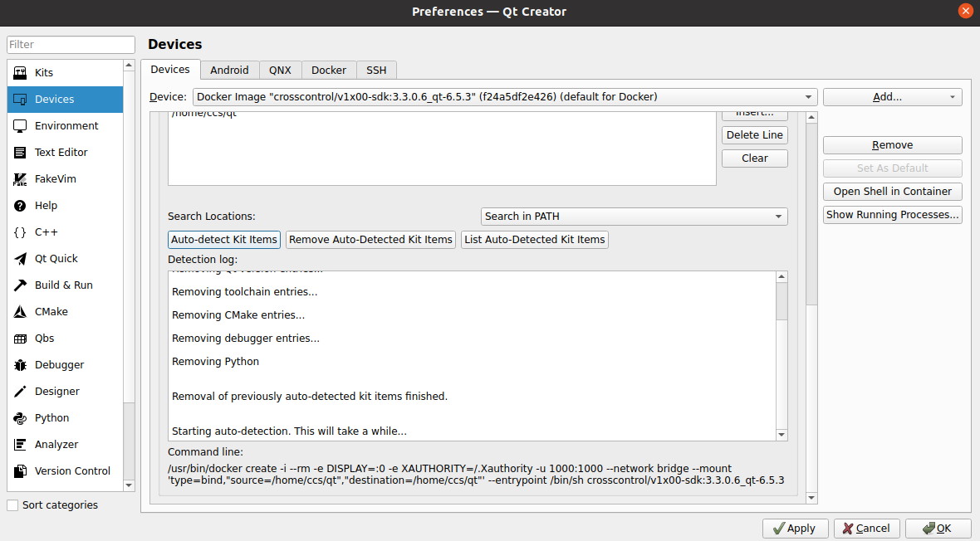Expand the Add... device dropdown button
The image size is (980, 541).
tap(892, 97)
